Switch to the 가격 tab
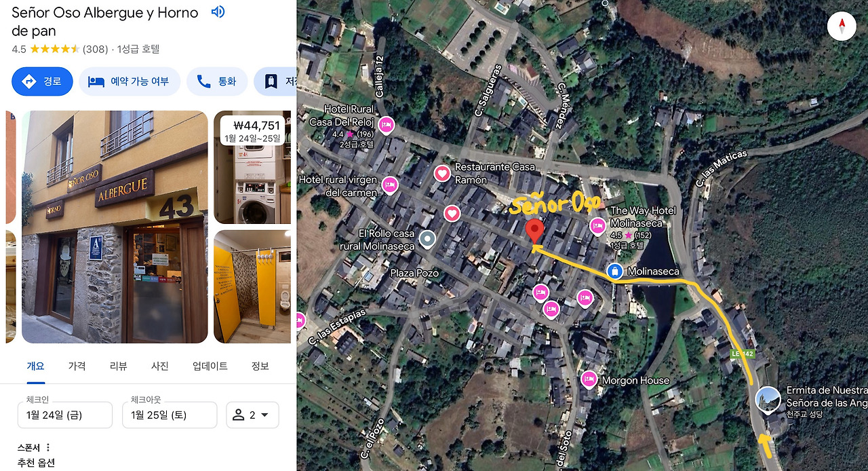Image resolution: width=868 pixels, height=471 pixels. 77,366
